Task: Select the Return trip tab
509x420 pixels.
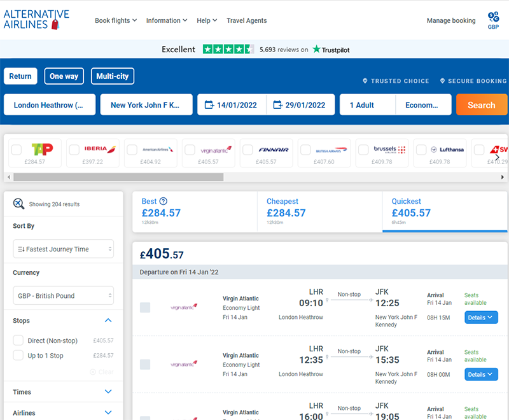Action: [20, 76]
